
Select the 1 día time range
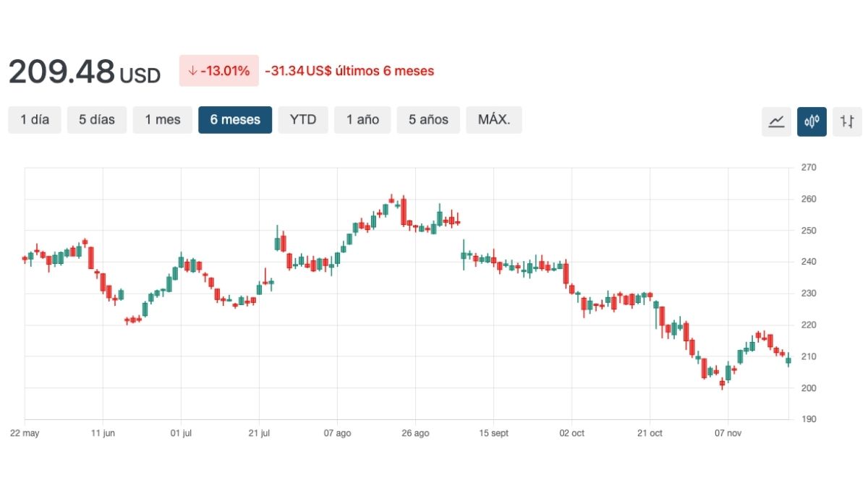pyautogui.click(x=35, y=120)
